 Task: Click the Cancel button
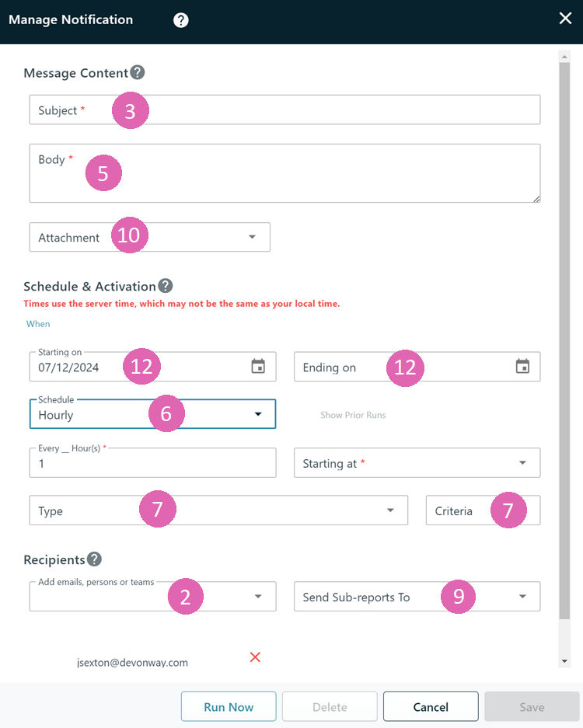pos(431,707)
